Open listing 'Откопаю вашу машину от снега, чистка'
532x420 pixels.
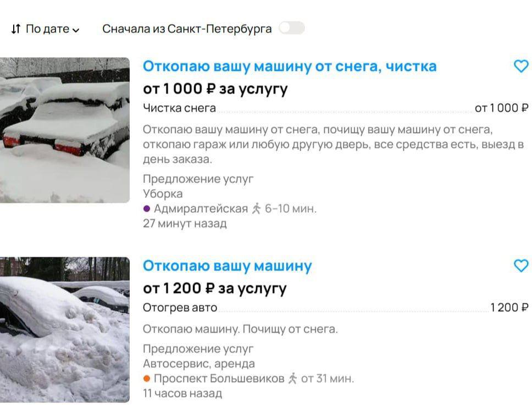coord(290,66)
